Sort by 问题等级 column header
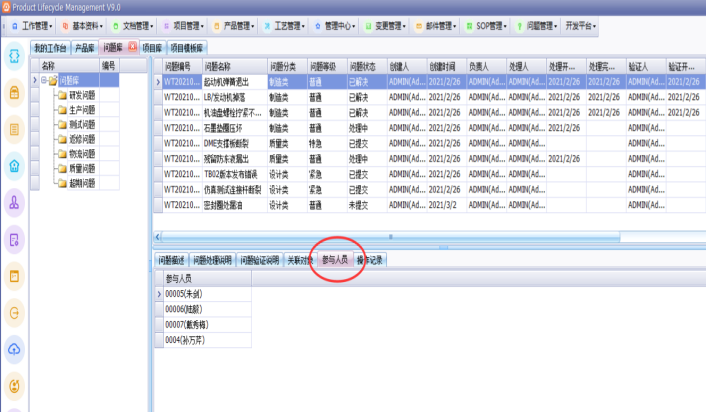Image resolution: width=706 pixels, height=413 pixels. [x=327, y=67]
